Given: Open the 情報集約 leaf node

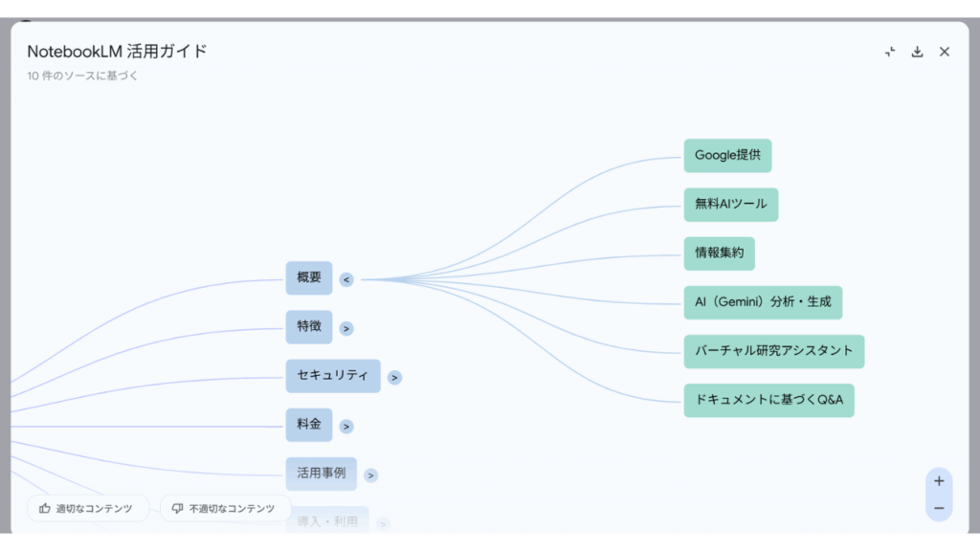Looking at the screenshot, I should pos(720,253).
